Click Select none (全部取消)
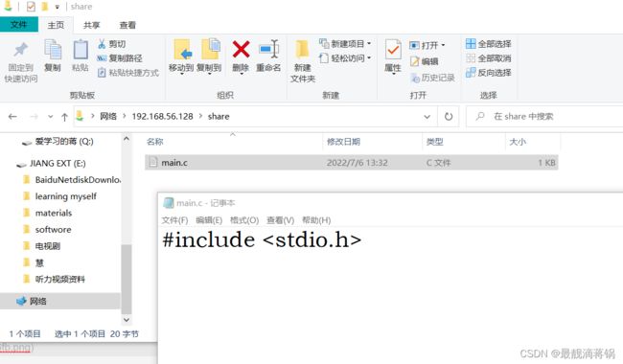The image size is (623, 364). (x=489, y=58)
